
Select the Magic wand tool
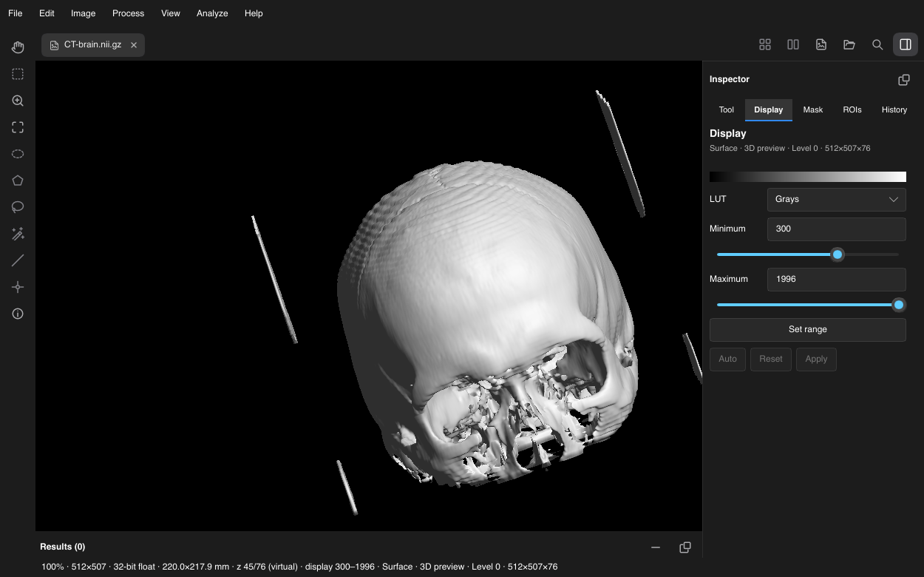click(18, 234)
